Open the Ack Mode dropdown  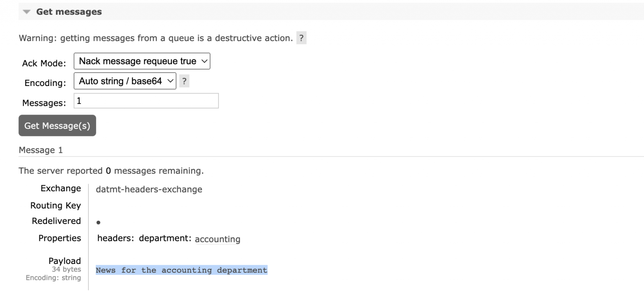(142, 61)
